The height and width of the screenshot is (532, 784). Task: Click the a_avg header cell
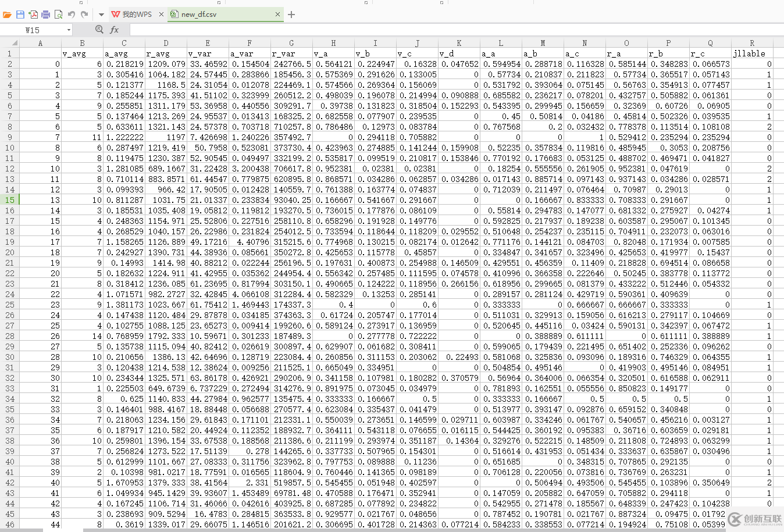(124, 53)
